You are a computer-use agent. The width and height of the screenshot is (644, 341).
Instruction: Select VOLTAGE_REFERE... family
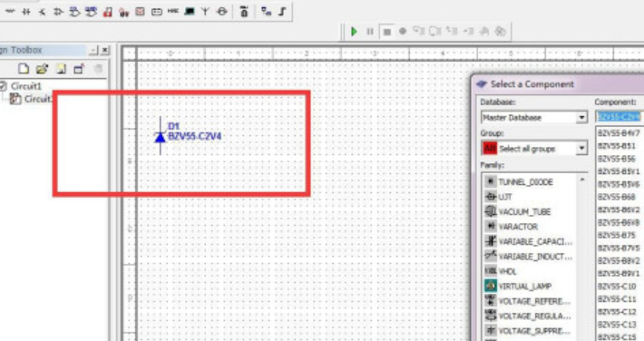click(x=534, y=301)
